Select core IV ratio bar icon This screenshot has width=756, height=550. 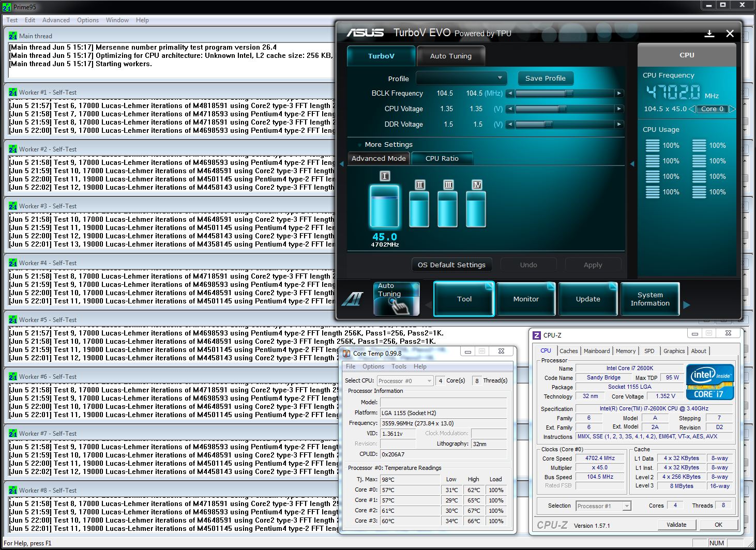tap(476, 209)
